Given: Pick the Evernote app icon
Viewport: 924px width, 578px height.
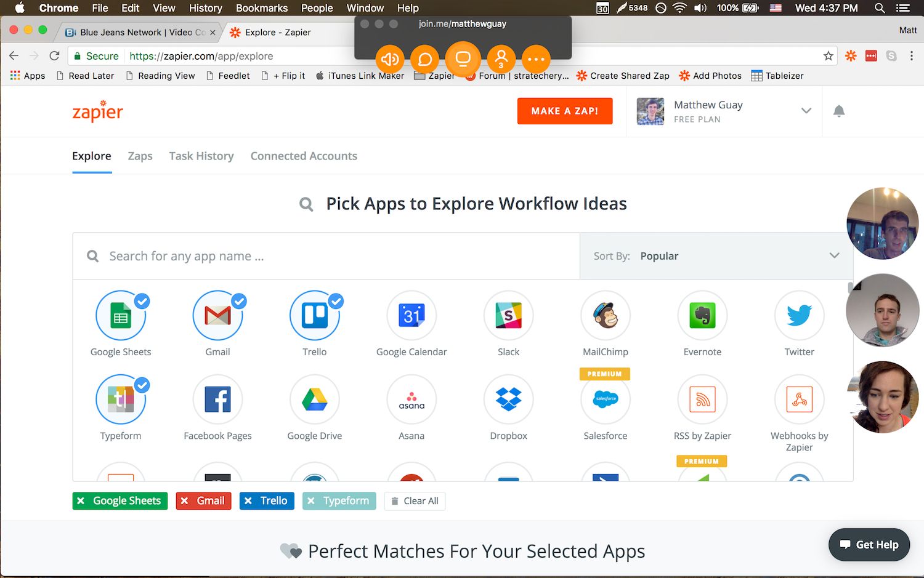Looking at the screenshot, I should (x=702, y=316).
